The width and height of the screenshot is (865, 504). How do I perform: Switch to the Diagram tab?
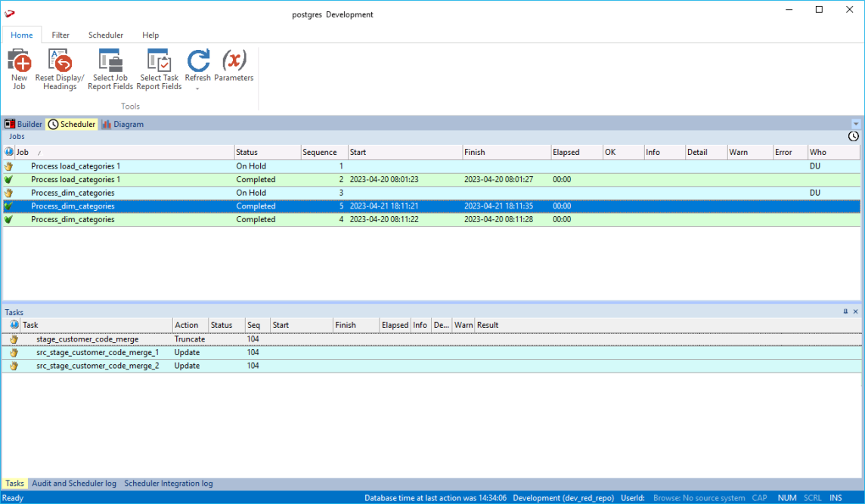[122, 124]
